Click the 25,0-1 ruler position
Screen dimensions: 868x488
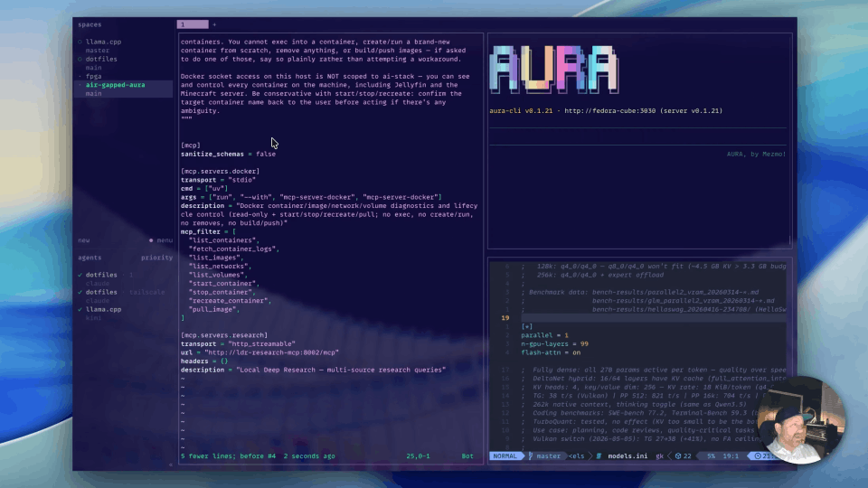(x=418, y=455)
